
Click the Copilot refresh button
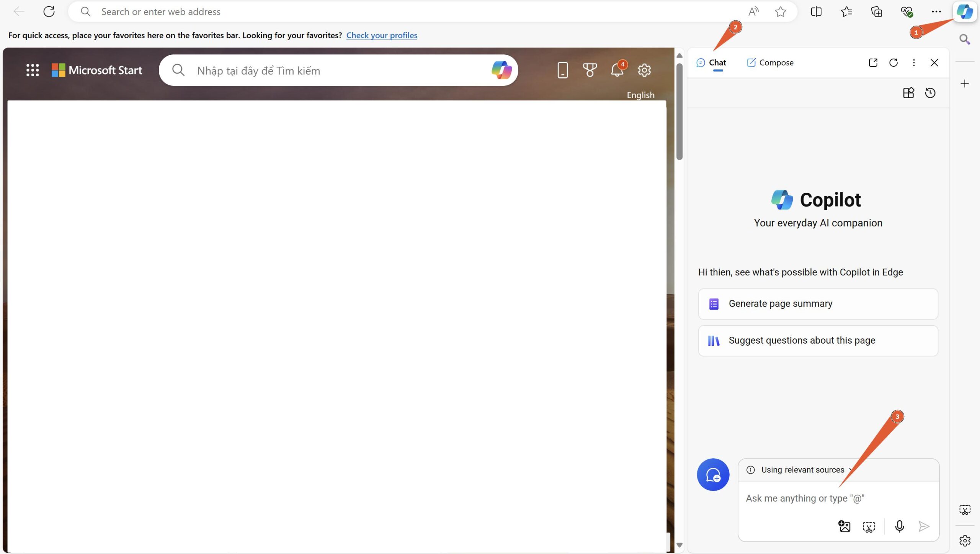pyautogui.click(x=892, y=63)
